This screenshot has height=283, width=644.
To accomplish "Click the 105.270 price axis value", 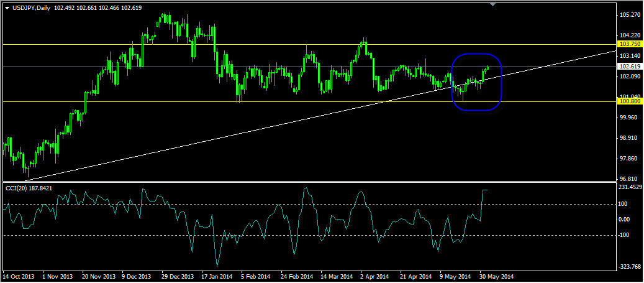I will coord(630,15).
